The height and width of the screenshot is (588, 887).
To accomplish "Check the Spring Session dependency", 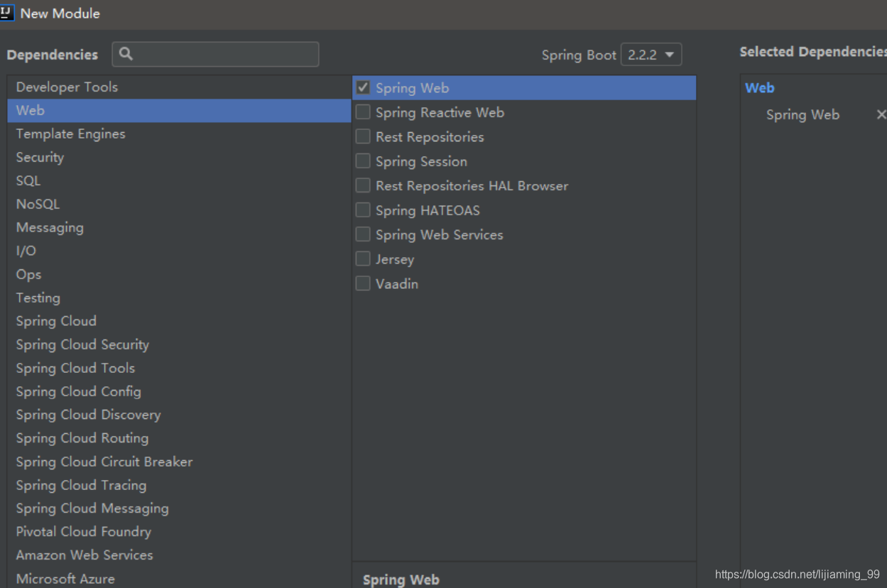I will pos(363,161).
